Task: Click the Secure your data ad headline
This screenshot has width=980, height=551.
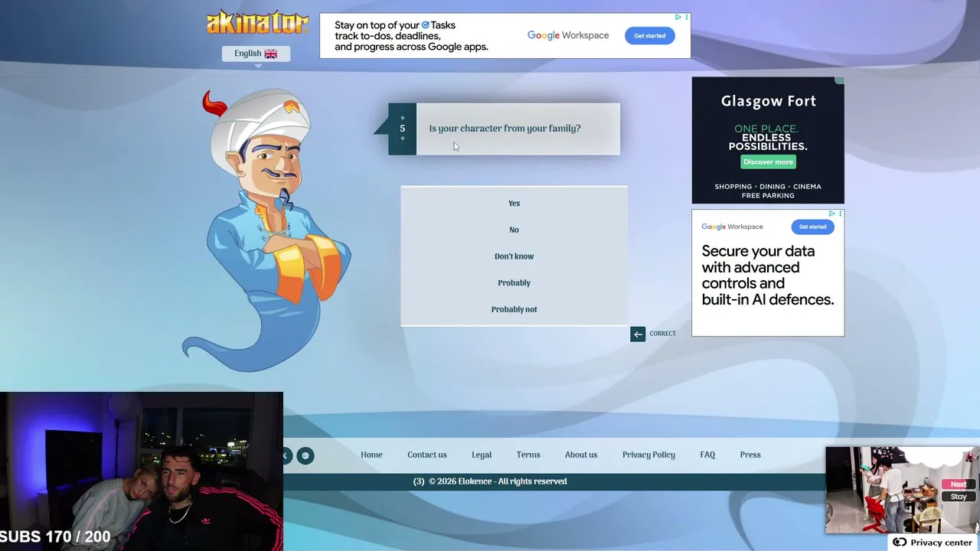Action: tap(768, 275)
